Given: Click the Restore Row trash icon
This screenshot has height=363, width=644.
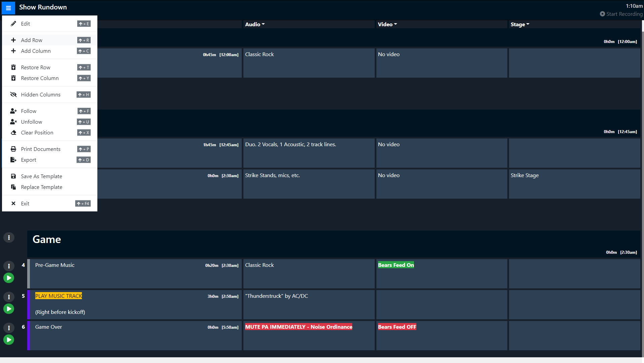Looking at the screenshot, I should [x=13, y=67].
